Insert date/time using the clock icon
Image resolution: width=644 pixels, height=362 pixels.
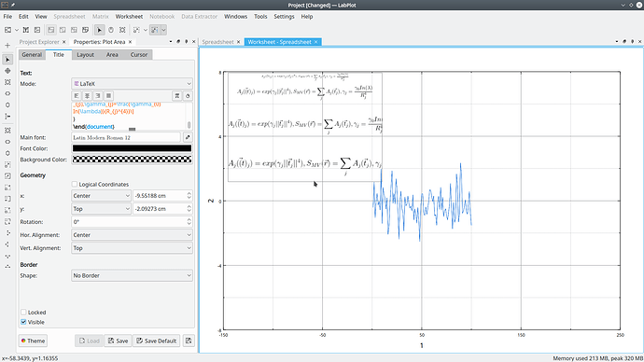tap(188, 95)
